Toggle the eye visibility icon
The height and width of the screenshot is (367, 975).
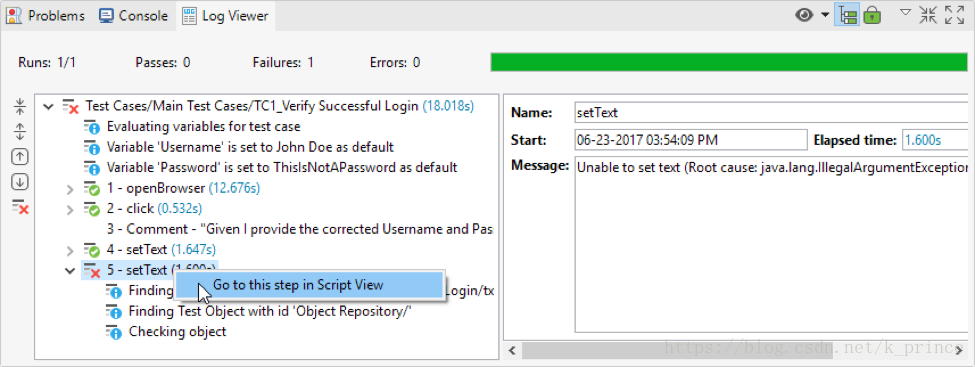805,15
